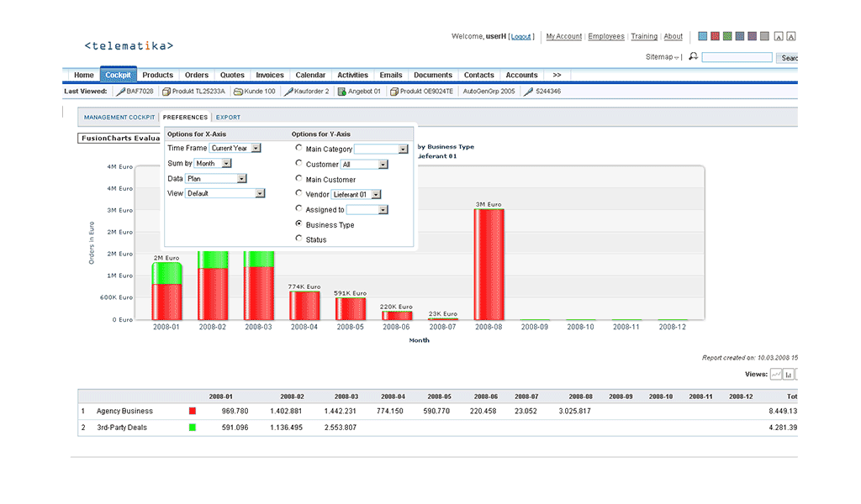Viewport: 861px width, 504px height.
Task: Open View Default dropdown
Action: pyautogui.click(x=225, y=193)
